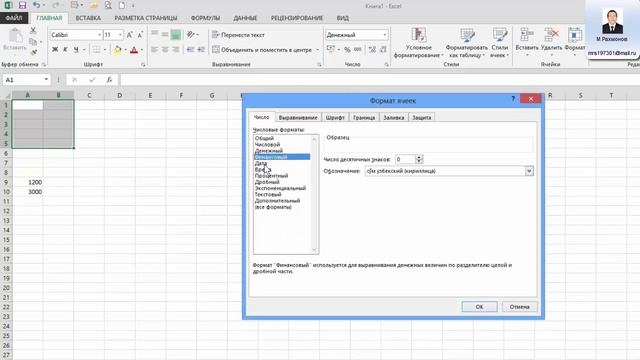Image resolution: width=640 pixels, height=360 pixels.
Task: Apply yellow fill color bucket
Action: click(118, 50)
